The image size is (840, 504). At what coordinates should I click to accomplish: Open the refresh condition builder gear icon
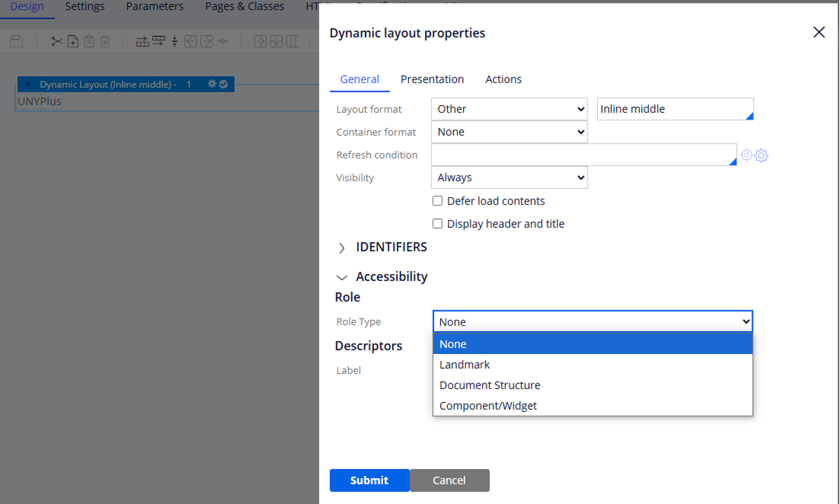tap(762, 155)
